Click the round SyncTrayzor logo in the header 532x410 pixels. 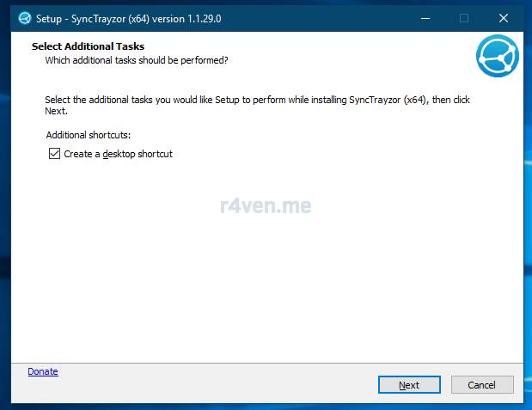(497, 56)
